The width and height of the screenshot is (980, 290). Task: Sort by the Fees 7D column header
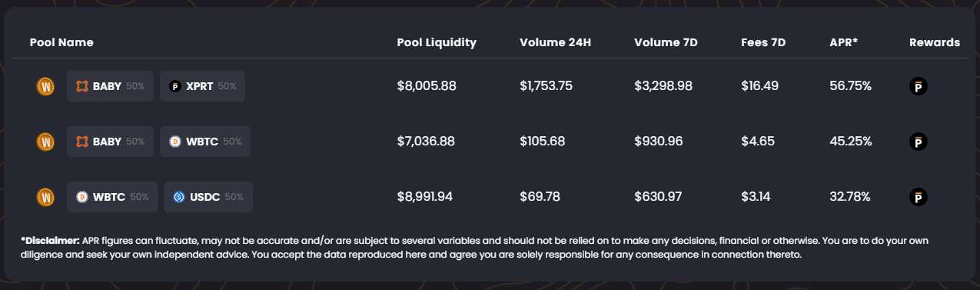[x=763, y=42]
